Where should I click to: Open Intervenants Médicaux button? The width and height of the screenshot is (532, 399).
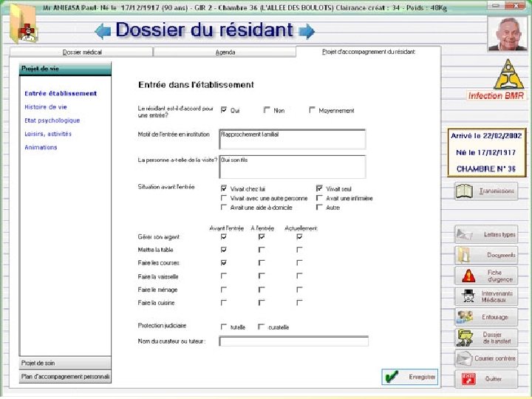pyautogui.click(x=486, y=296)
